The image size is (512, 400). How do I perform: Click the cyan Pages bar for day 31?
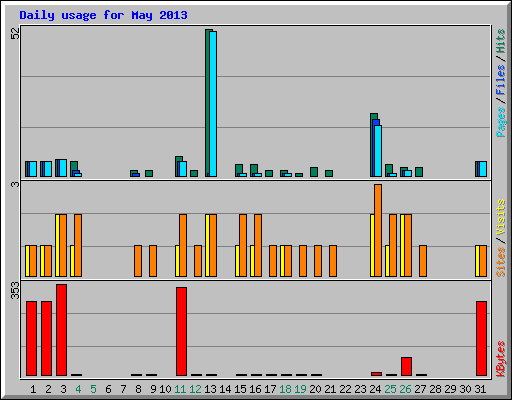click(x=483, y=169)
